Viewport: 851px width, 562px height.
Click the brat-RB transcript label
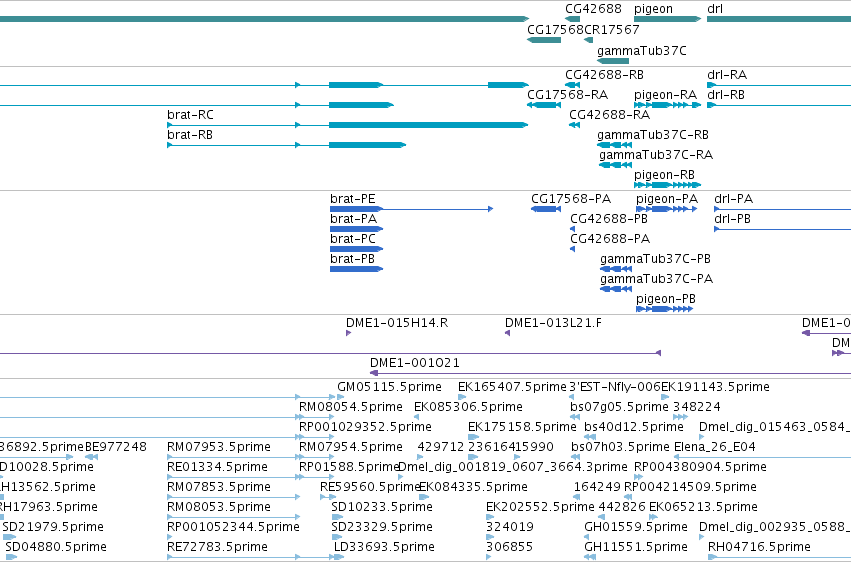pyautogui.click(x=190, y=135)
